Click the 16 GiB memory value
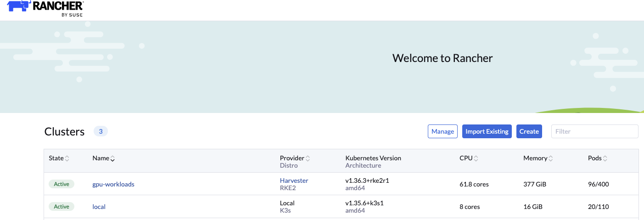This screenshot has width=644, height=220. point(533,207)
